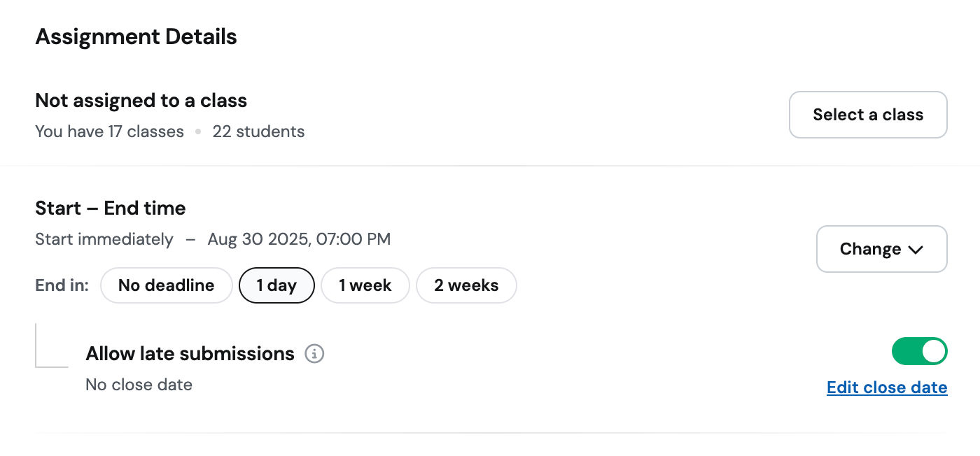
Task: Click the Edit close date link
Action: tap(886, 387)
